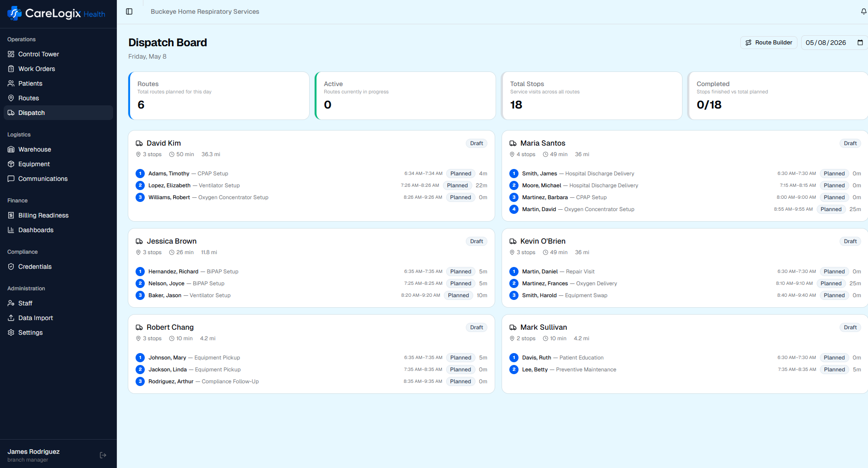Click the Work Orders clipboard icon
This screenshot has height=468, width=868.
pyautogui.click(x=11, y=69)
